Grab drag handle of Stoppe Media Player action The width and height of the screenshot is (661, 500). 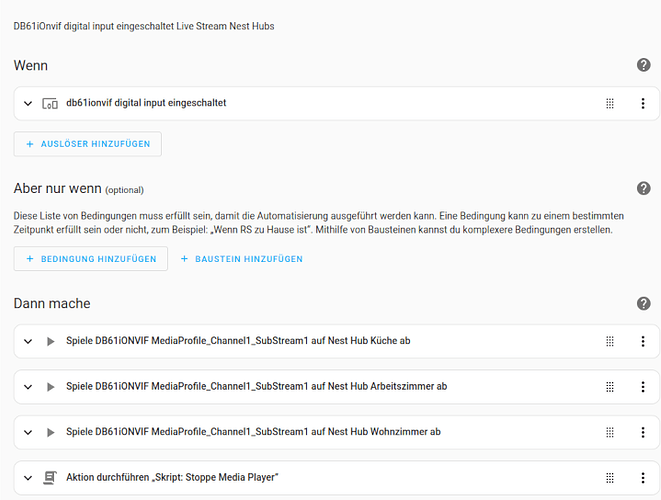click(x=610, y=478)
